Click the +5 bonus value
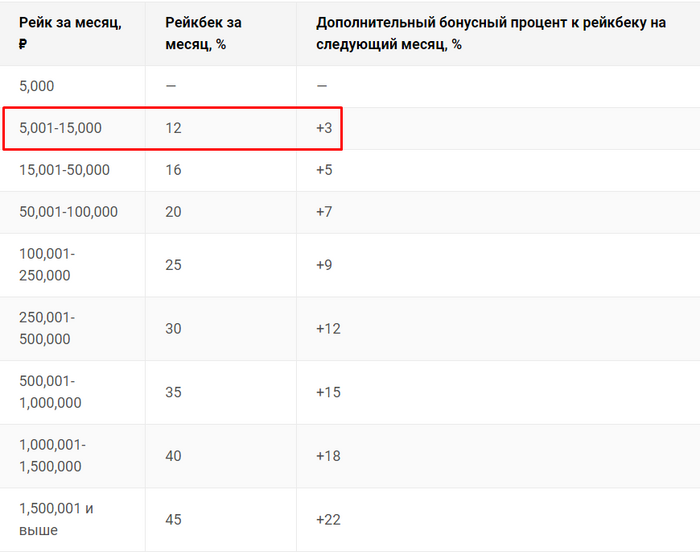The image size is (700, 552). pyautogui.click(x=323, y=170)
